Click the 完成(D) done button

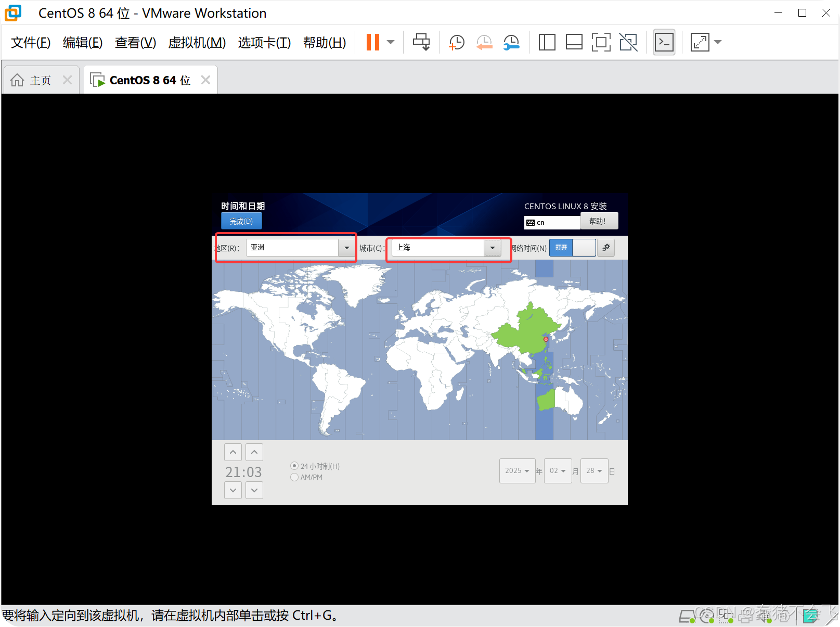241,221
